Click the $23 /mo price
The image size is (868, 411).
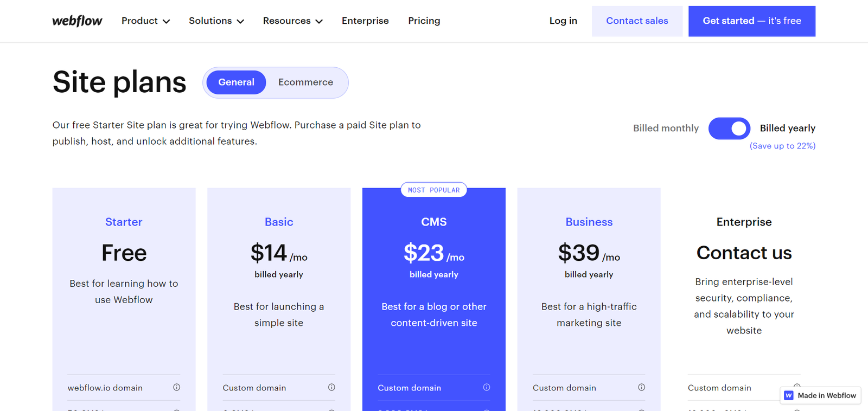[x=434, y=253]
